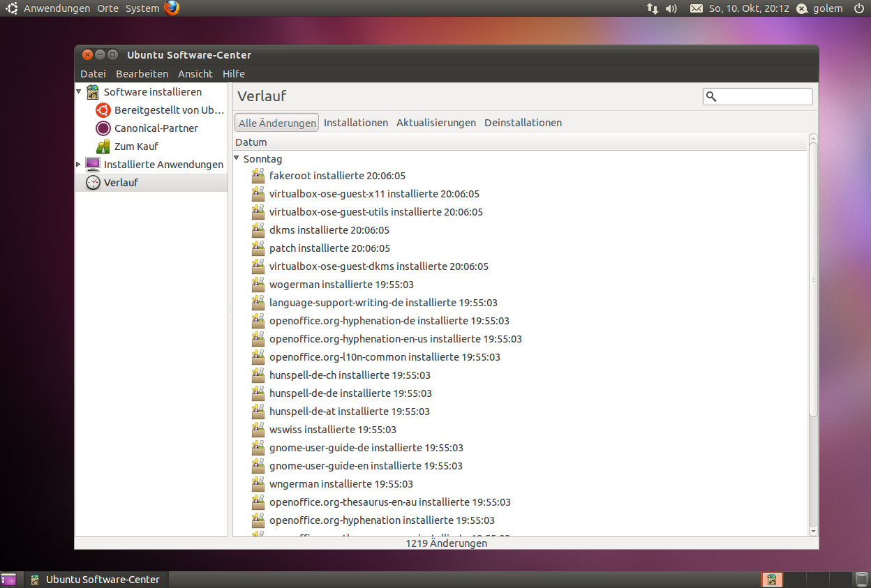The width and height of the screenshot is (871, 588).
Task: Click the package icon beside gnome-user-guide-de
Action: point(258,447)
